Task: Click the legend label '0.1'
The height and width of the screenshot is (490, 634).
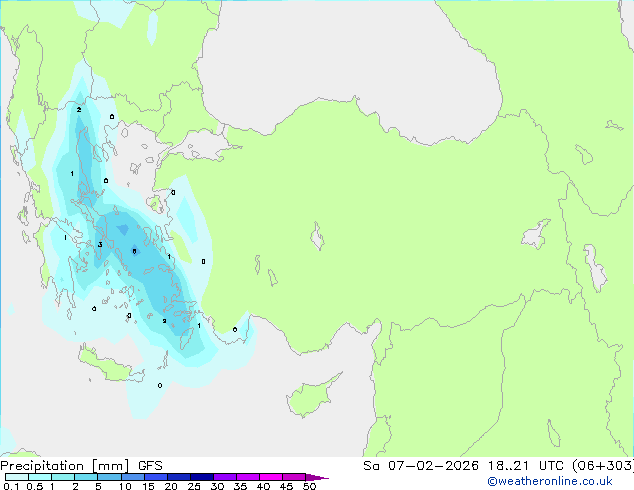Action: point(11,486)
